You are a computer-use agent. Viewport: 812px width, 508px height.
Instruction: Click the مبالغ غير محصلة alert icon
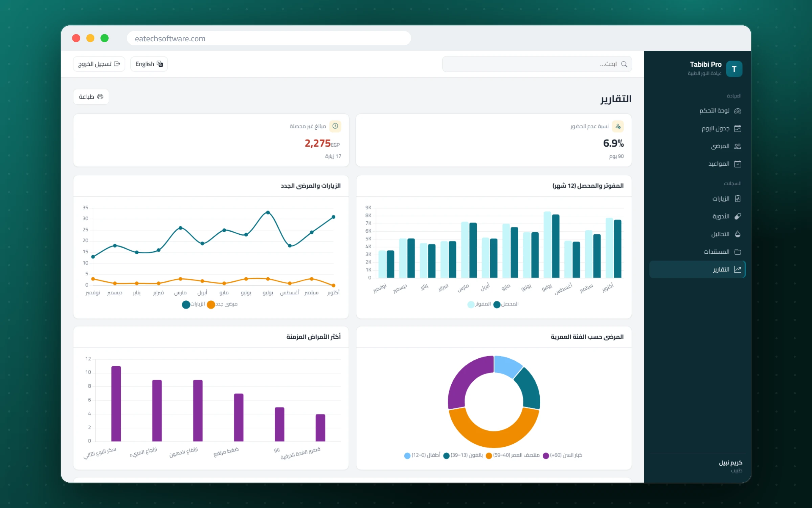tap(335, 126)
